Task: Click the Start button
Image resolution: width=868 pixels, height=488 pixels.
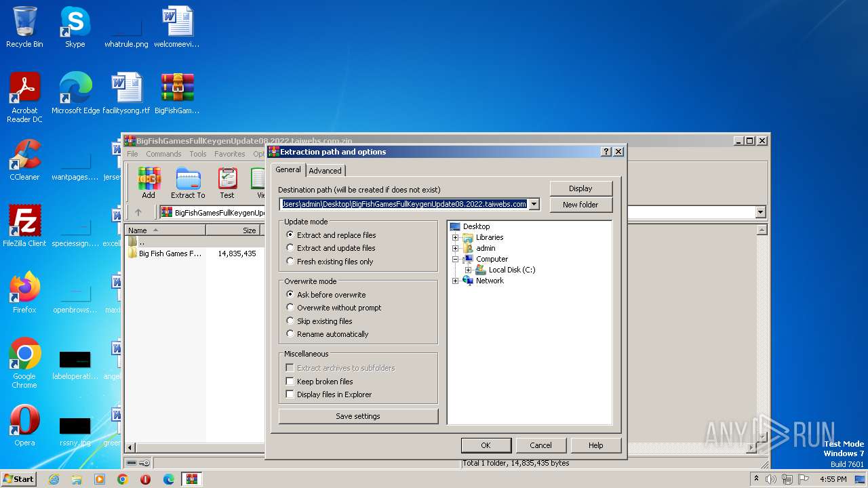Action: pos(19,479)
